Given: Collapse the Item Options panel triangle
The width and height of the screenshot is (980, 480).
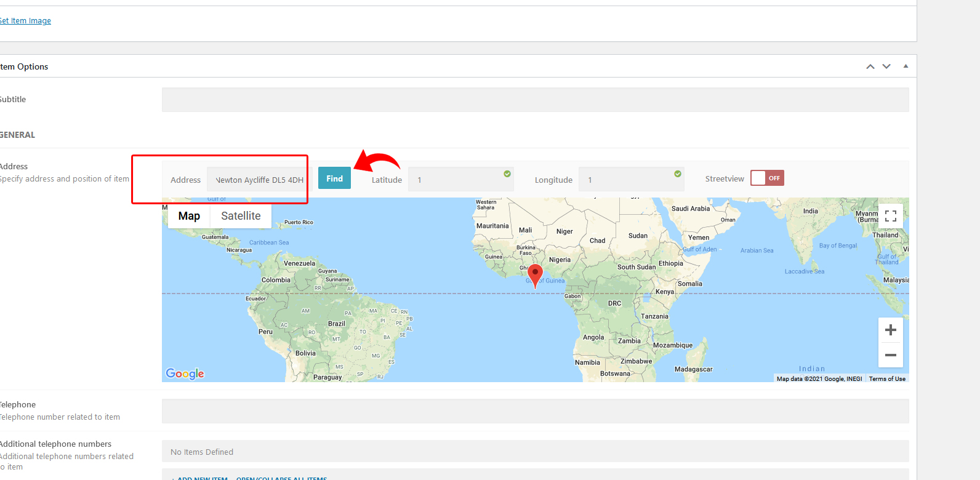Looking at the screenshot, I should point(906,66).
